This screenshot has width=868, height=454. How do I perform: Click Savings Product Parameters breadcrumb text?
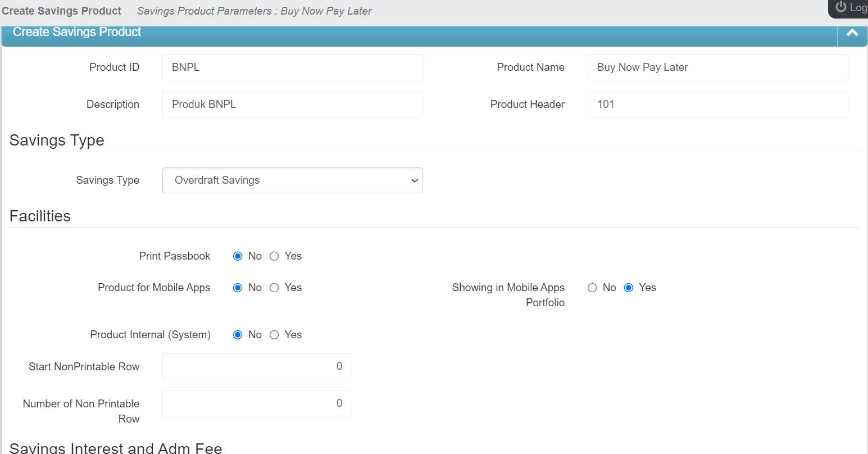coord(254,11)
